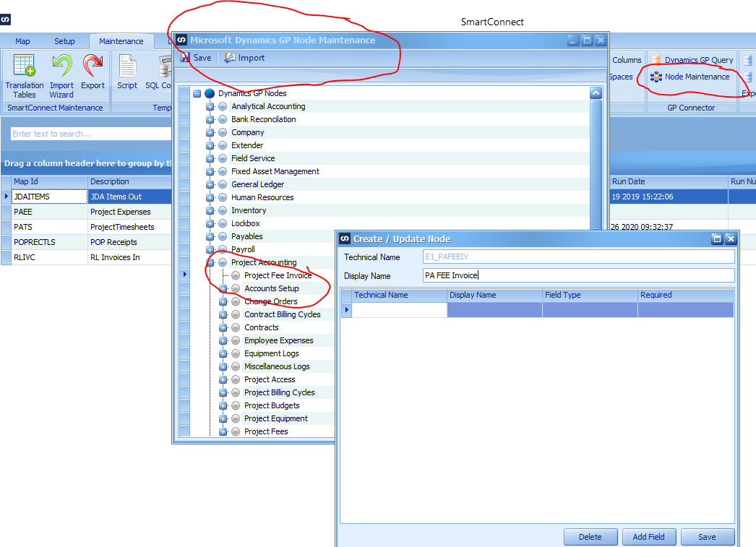The height and width of the screenshot is (547, 756).
Task: Select the Maintenance ribbon tab
Action: pyautogui.click(x=121, y=41)
